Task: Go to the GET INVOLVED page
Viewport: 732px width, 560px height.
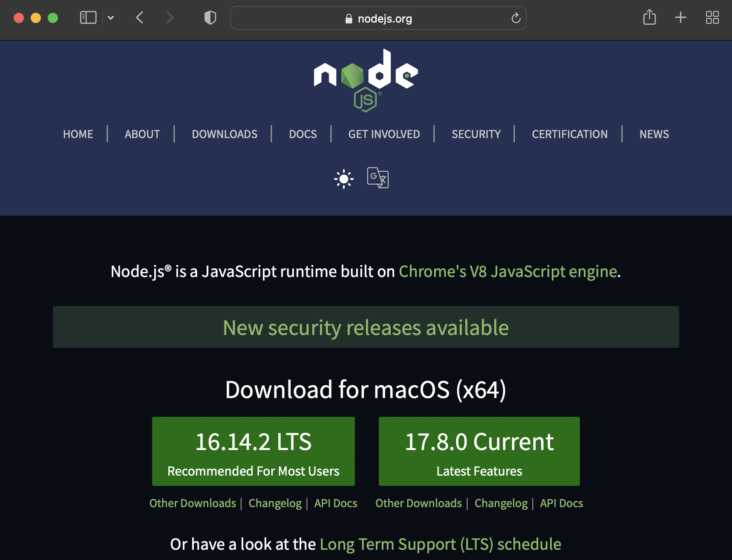Action: pos(384,134)
